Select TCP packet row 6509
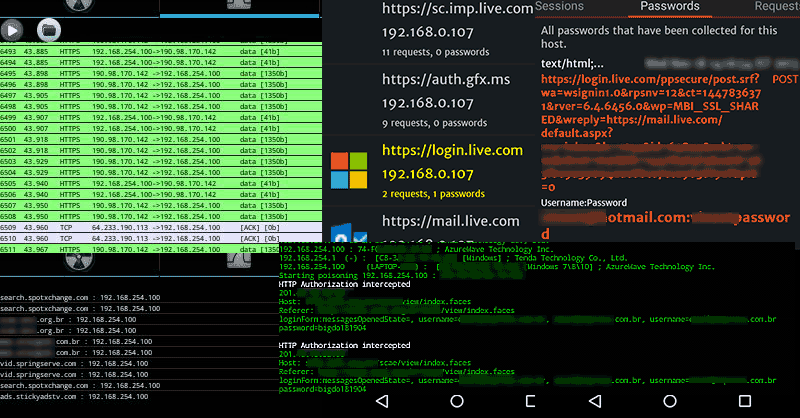This screenshot has width=800, height=418. 161,228
